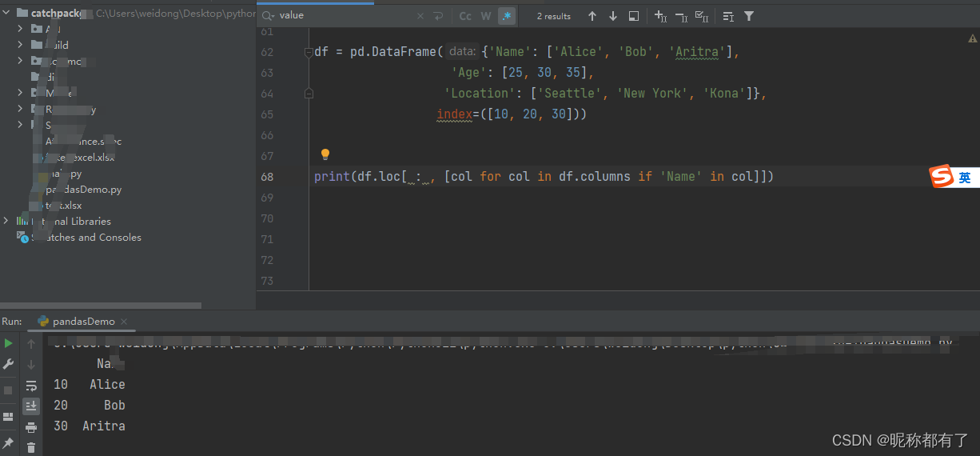Click the project tree horizontal scrollbar
This screenshot has height=456, width=980.
[x=101, y=305]
